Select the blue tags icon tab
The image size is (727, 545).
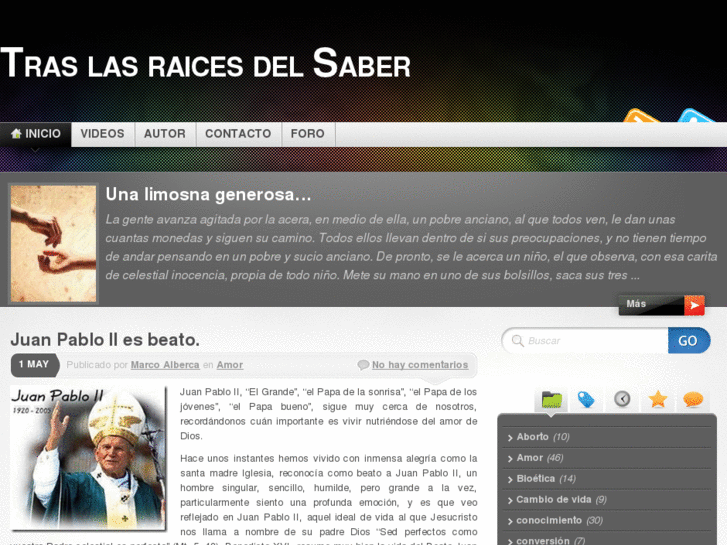click(x=586, y=399)
